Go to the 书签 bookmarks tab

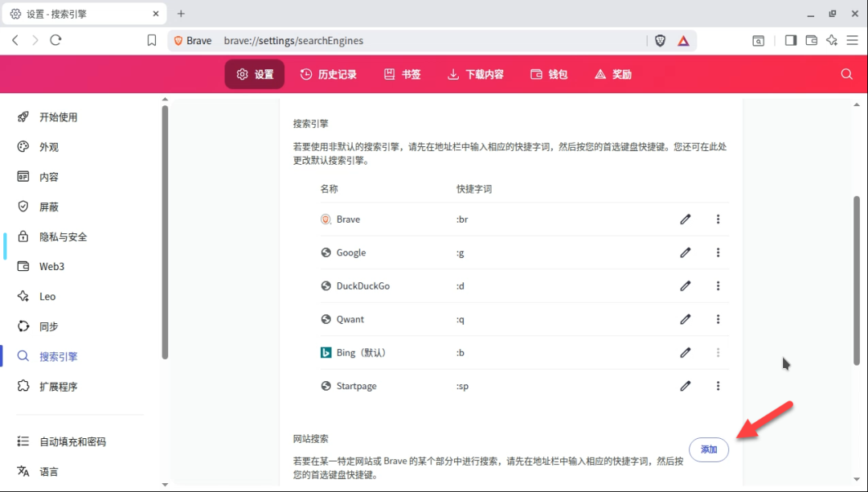(403, 74)
